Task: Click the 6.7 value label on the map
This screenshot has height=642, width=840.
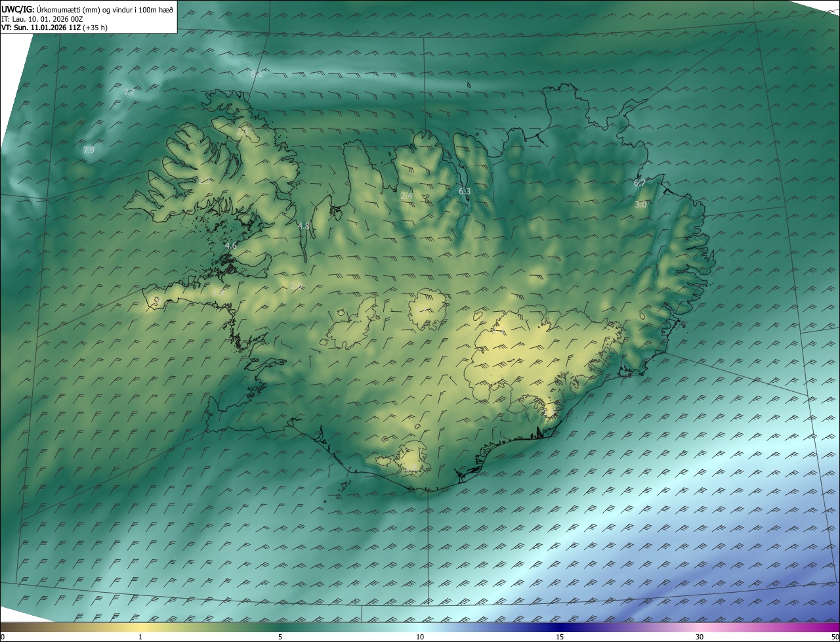Action: 639,183
